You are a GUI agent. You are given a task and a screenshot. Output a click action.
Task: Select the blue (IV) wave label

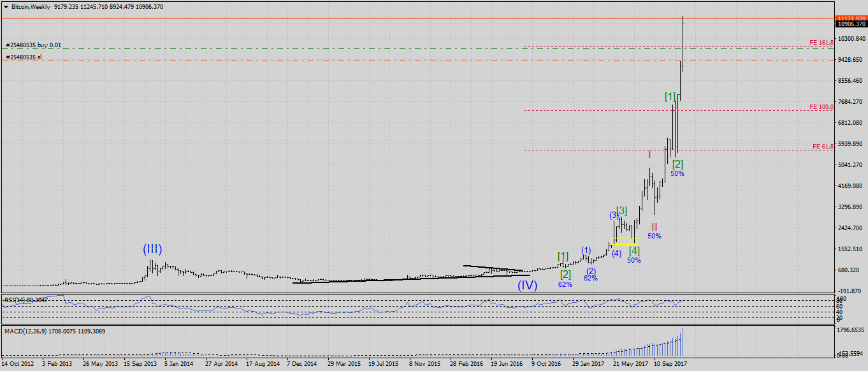click(x=527, y=285)
